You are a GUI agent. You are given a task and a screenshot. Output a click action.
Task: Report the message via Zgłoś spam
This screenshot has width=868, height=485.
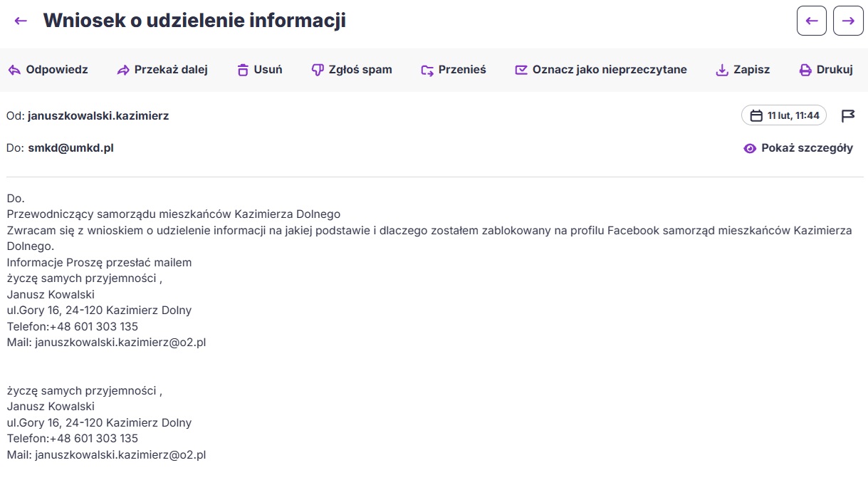tap(352, 70)
